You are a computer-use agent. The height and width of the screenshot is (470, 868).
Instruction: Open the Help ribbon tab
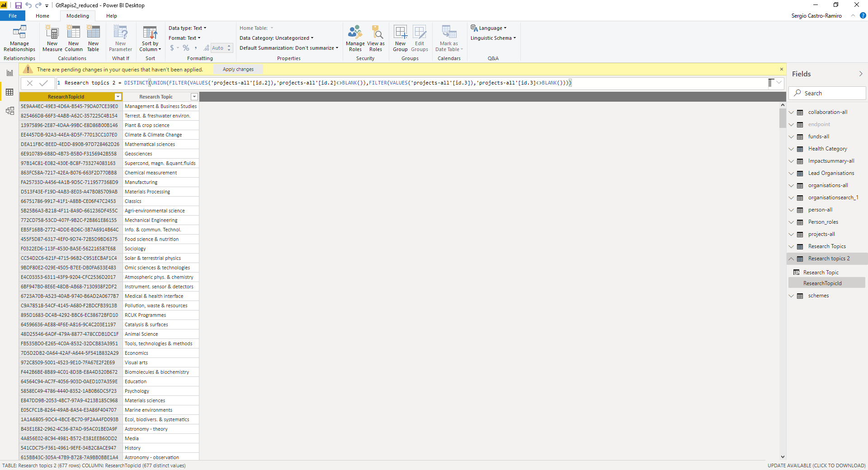111,16
